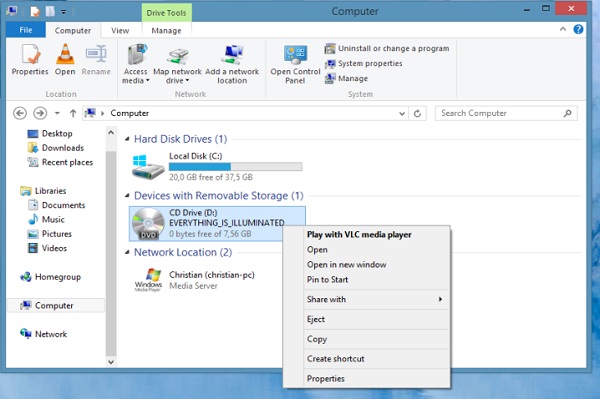Click System properties in ribbon
600x399 pixels.
[364, 64]
